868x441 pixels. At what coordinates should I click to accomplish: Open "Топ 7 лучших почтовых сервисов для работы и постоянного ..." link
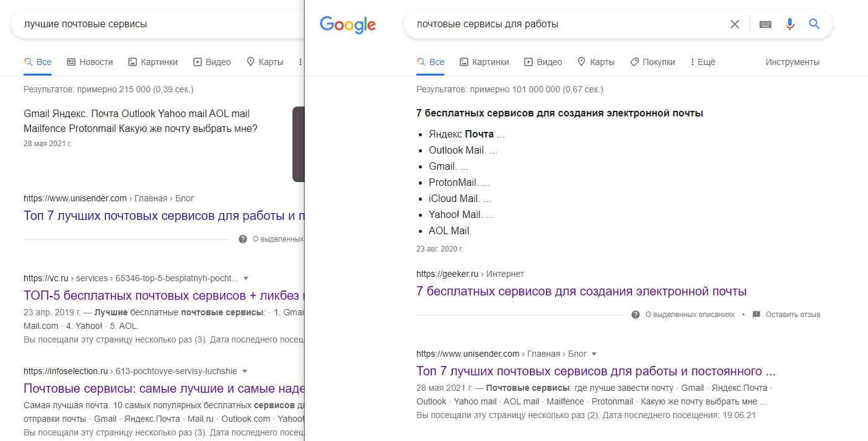[596, 372]
